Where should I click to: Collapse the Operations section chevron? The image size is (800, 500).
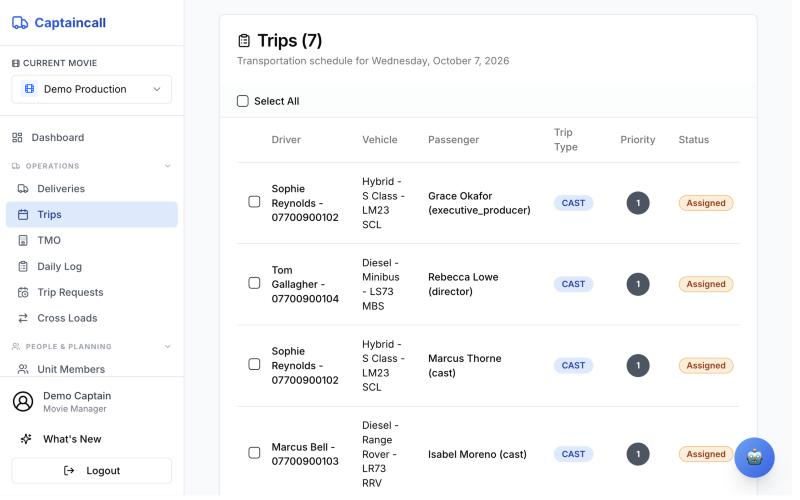(167, 166)
